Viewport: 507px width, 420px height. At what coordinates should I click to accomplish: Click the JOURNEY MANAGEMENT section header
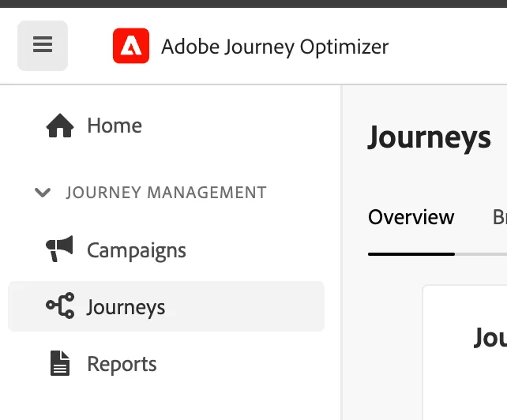click(x=167, y=193)
